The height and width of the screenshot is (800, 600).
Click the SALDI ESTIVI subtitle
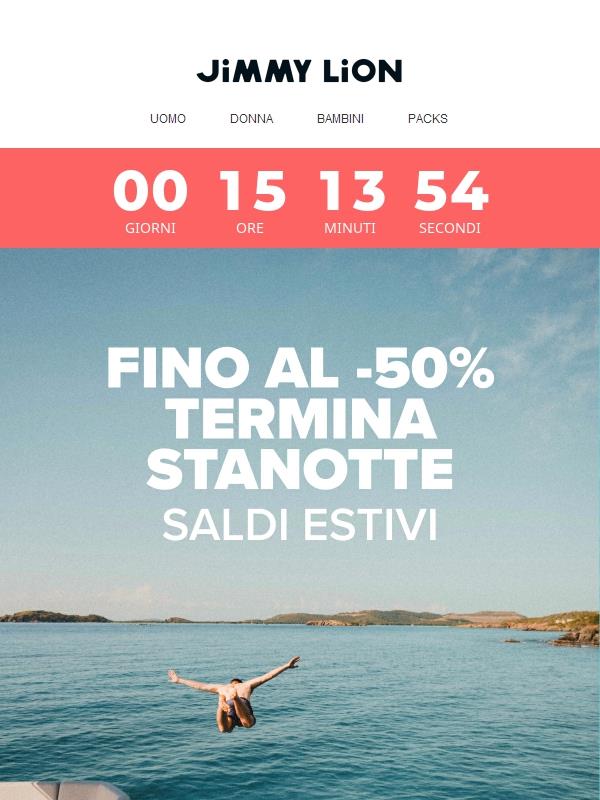(300, 525)
